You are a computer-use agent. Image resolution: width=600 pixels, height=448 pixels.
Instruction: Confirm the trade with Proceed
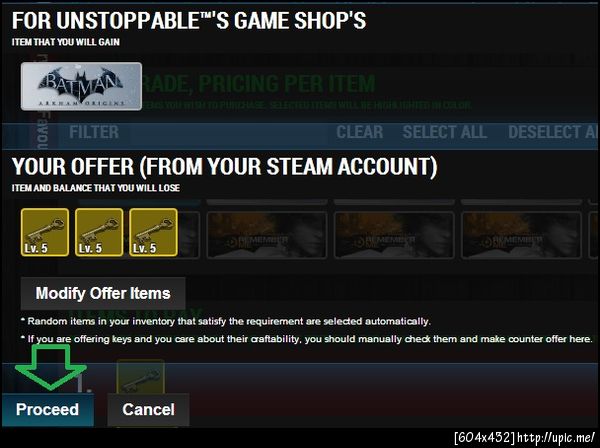coord(47,410)
